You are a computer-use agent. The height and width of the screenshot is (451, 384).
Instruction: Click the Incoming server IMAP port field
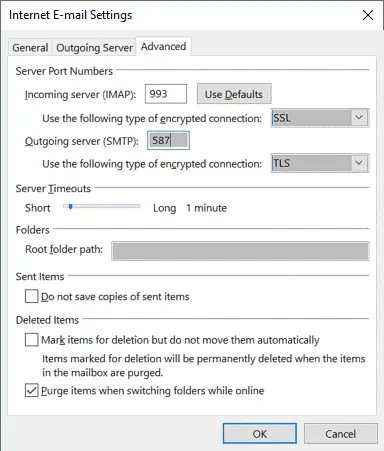click(166, 94)
